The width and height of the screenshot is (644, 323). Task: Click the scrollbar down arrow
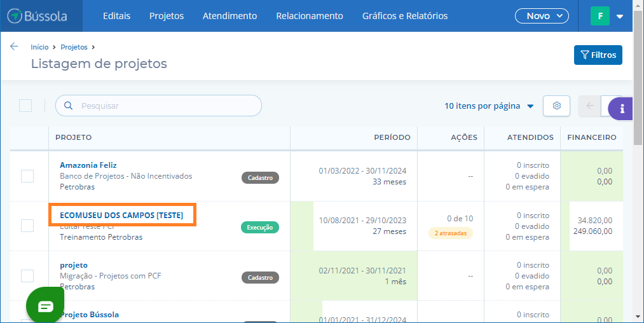(x=638, y=317)
